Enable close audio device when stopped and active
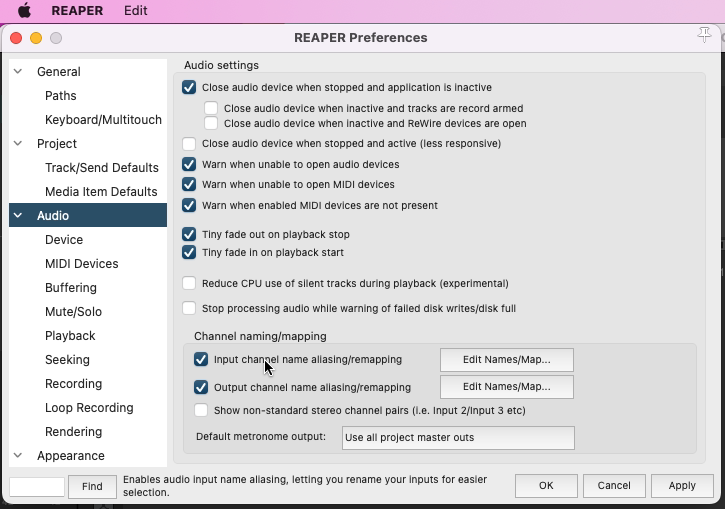Screen dimensions: 725x509 189,144
